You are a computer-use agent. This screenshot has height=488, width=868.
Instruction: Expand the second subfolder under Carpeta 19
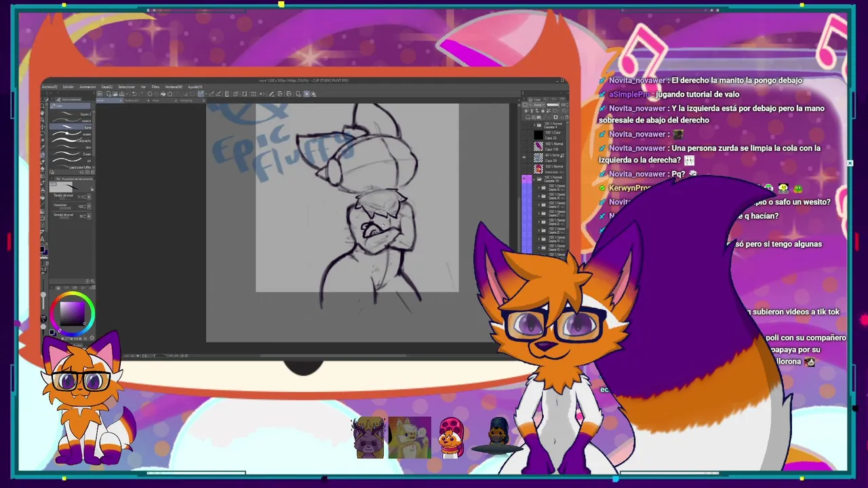539,197
